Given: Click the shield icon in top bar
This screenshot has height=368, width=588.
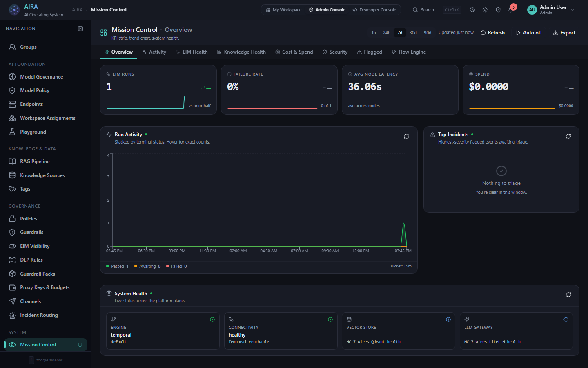Looking at the screenshot, I should (498, 10).
